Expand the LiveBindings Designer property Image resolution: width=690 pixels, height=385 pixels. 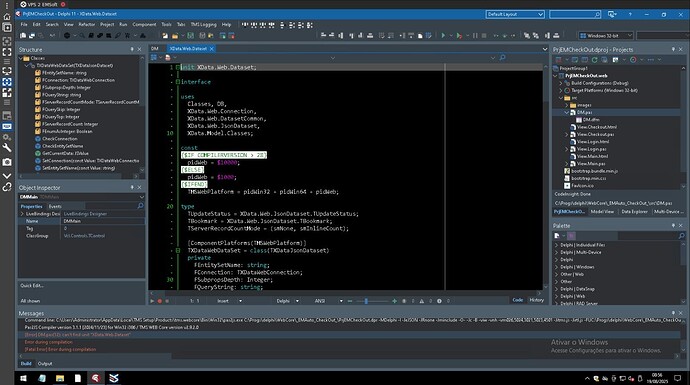point(22,214)
